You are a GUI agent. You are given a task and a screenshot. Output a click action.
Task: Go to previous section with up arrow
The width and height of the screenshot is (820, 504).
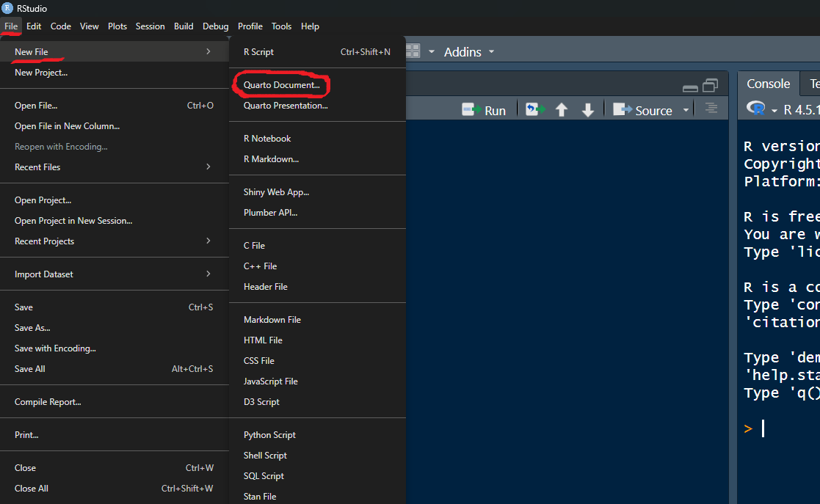(562, 110)
